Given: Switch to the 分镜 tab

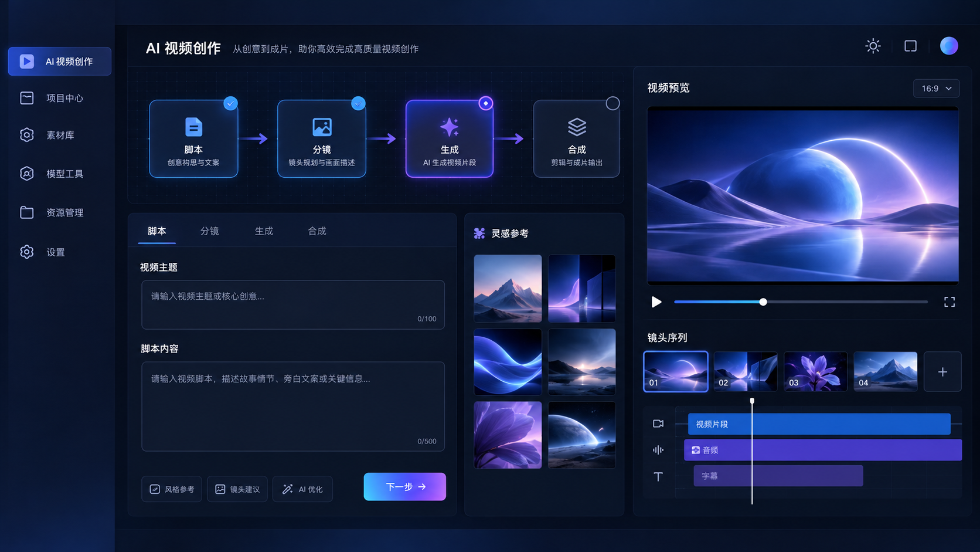Looking at the screenshot, I should point(210,231).
